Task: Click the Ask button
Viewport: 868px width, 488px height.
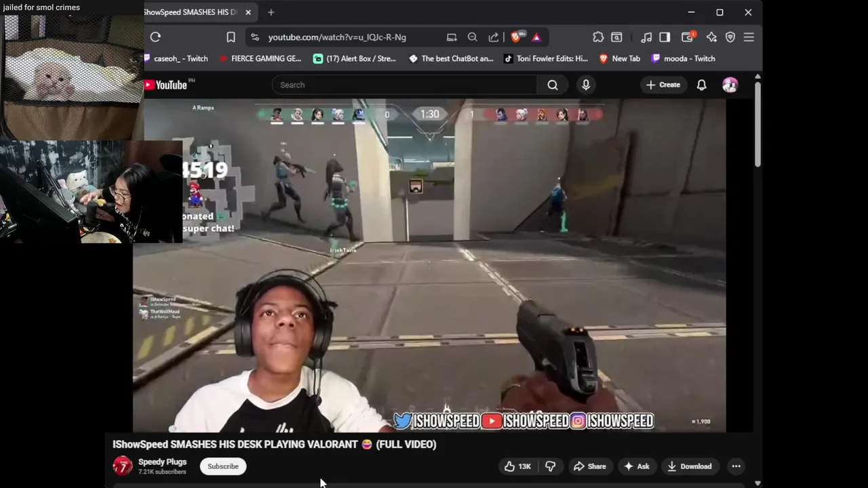Action: pos(637,466)
